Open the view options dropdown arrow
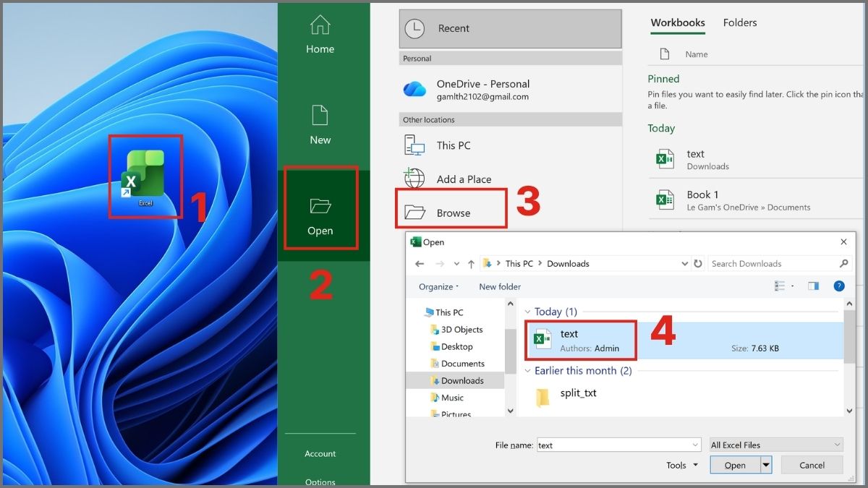Viewport: 868px width, 488px height. pyautogui.click(x=793, y=286)
